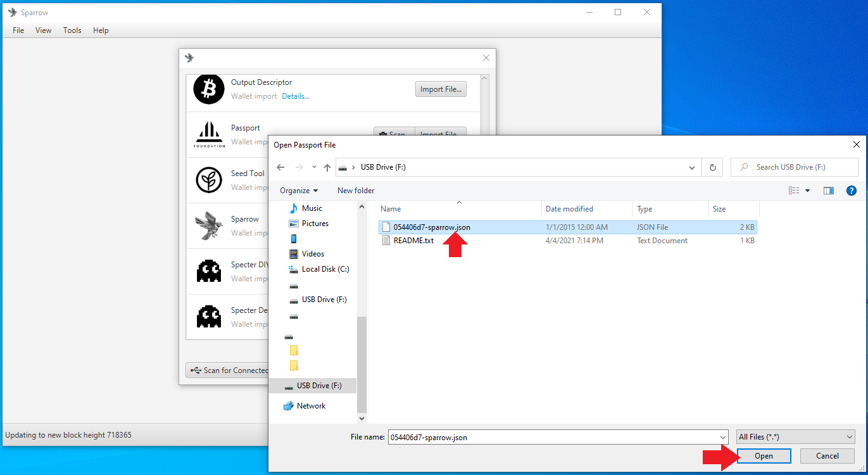Expand the File name suggestions dropdown
Image resolution: width=868 pixels, height=475 pixels.
pos(723,437)
